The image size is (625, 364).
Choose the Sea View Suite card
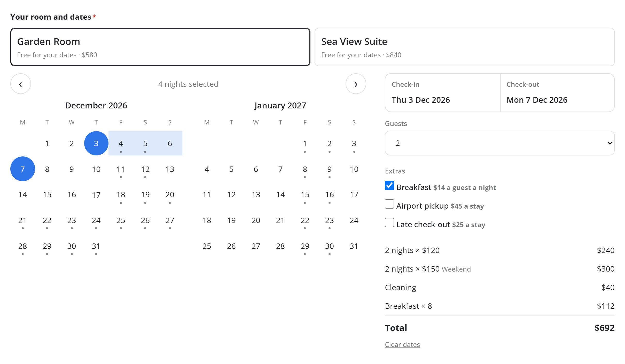(464, 47)
